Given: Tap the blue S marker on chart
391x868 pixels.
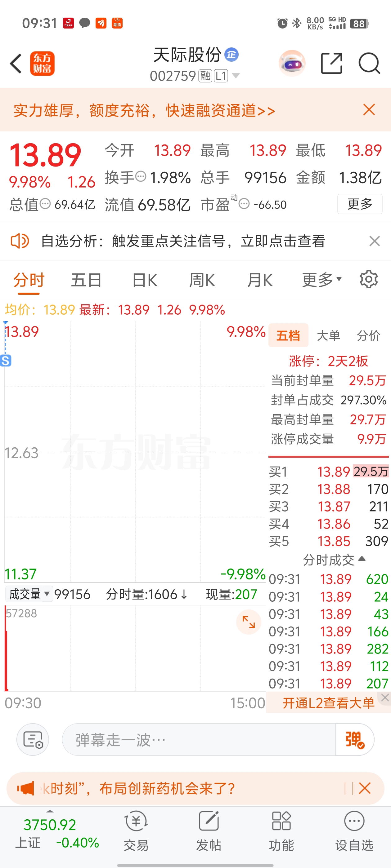Looking at the screenshot, I should pos(6,361).
